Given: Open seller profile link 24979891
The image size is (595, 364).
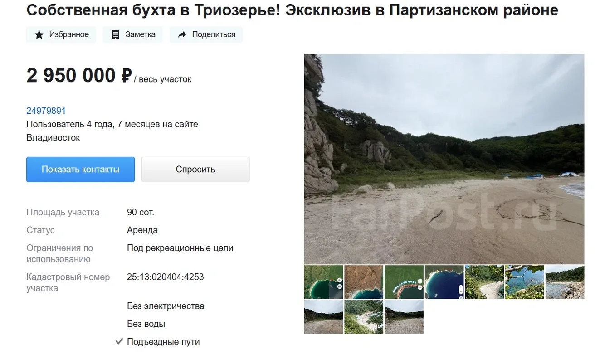Looking at the screenshot, I should coord(46,111).
